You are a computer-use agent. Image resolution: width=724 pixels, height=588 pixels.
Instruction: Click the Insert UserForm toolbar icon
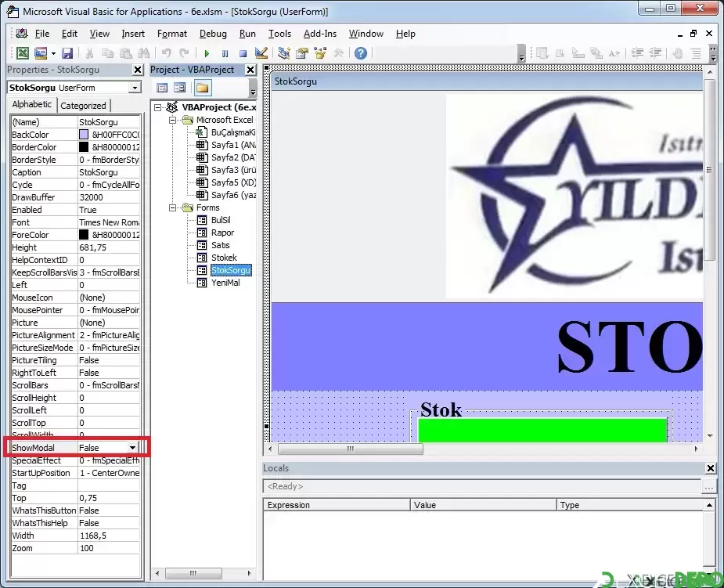[x=41, y=53]
